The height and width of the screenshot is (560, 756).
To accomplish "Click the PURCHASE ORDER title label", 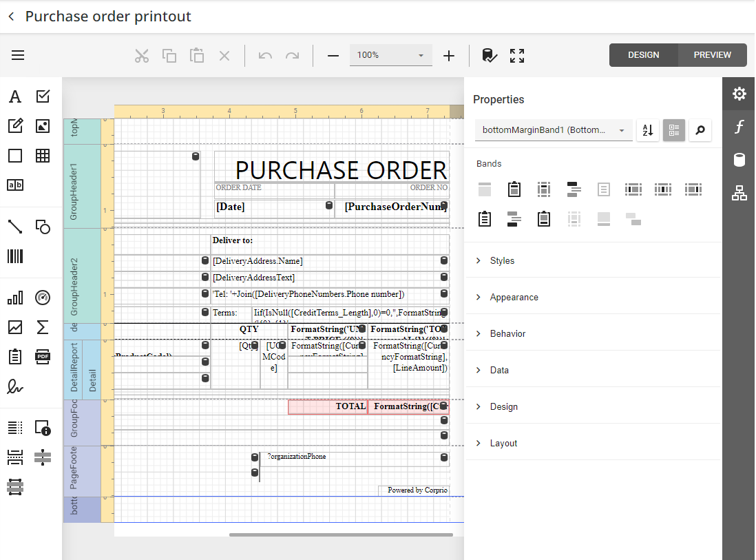I will (332, 167).
